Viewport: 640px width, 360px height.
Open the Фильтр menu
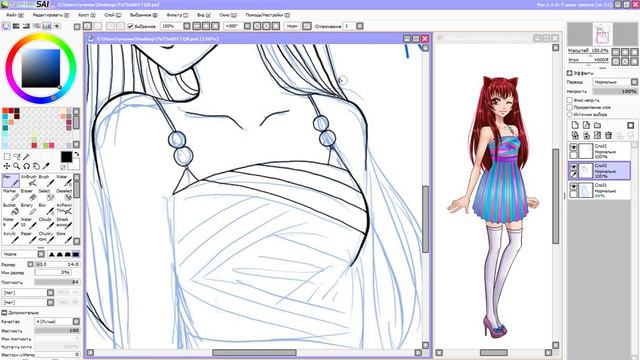[177, 15]
